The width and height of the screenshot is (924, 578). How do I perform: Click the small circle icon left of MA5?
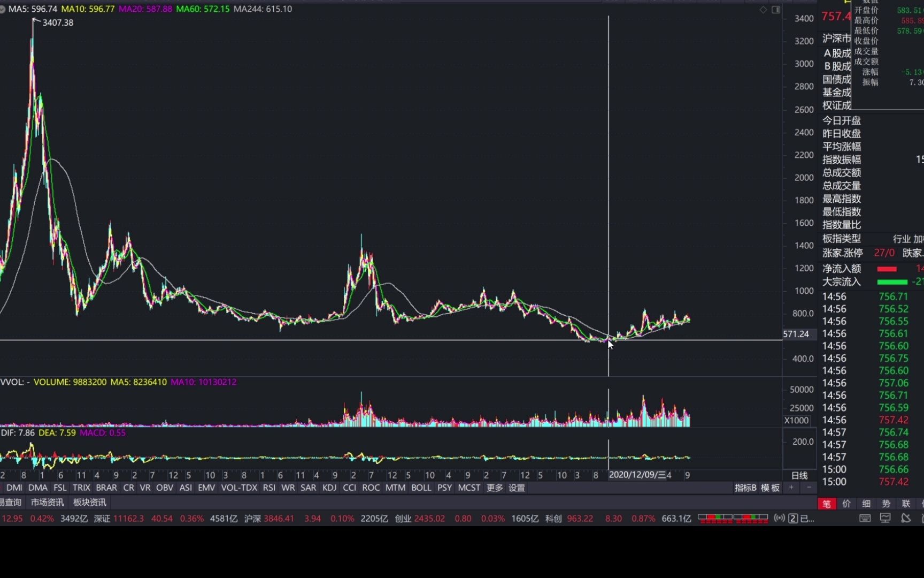(x=2, y=9)
